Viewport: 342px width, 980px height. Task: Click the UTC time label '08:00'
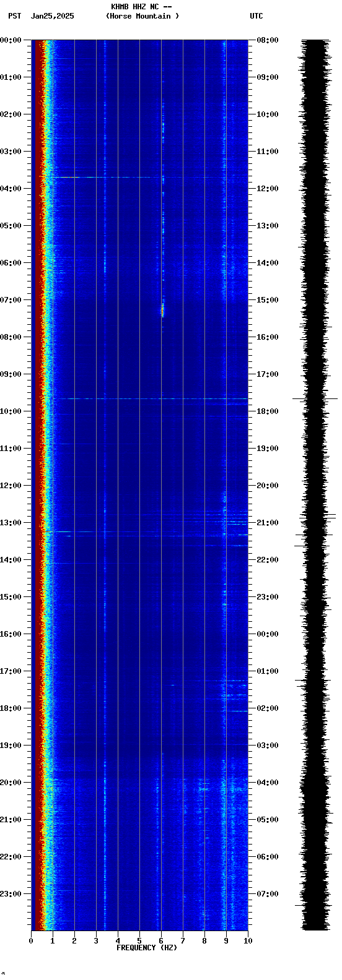click(x=268, y=40)
